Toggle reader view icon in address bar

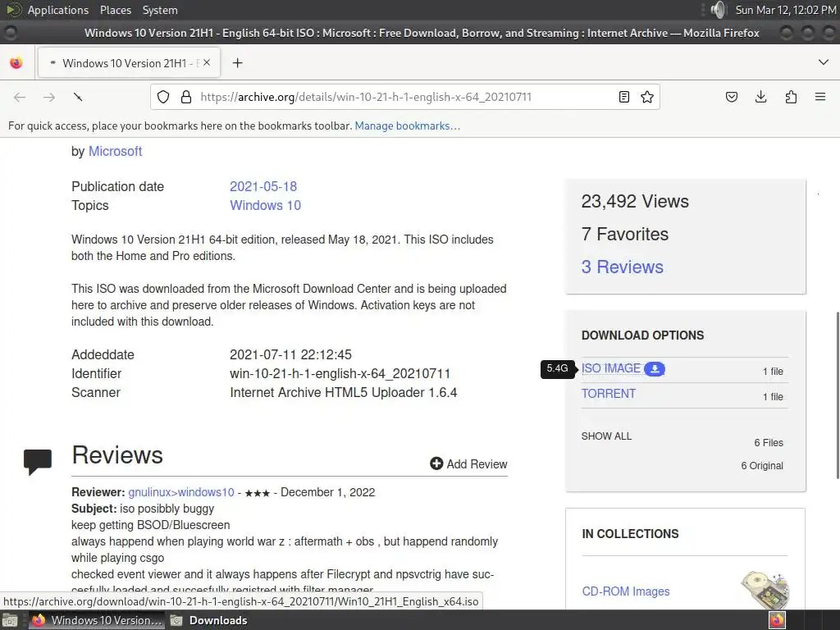(x=624, y=97)
